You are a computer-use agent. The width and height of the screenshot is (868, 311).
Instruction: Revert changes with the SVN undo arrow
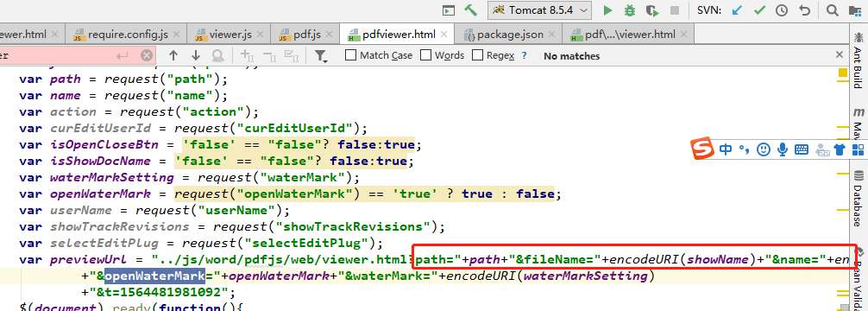[804, 10]
